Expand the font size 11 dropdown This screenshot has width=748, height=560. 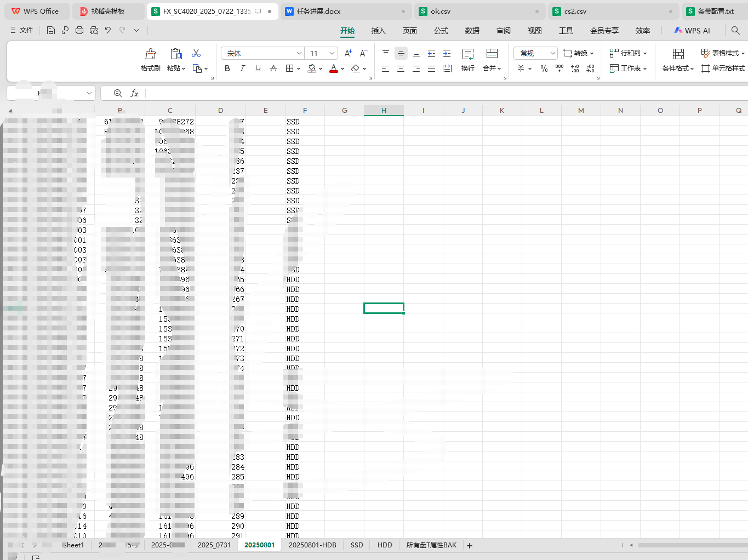tap(332, 53)
